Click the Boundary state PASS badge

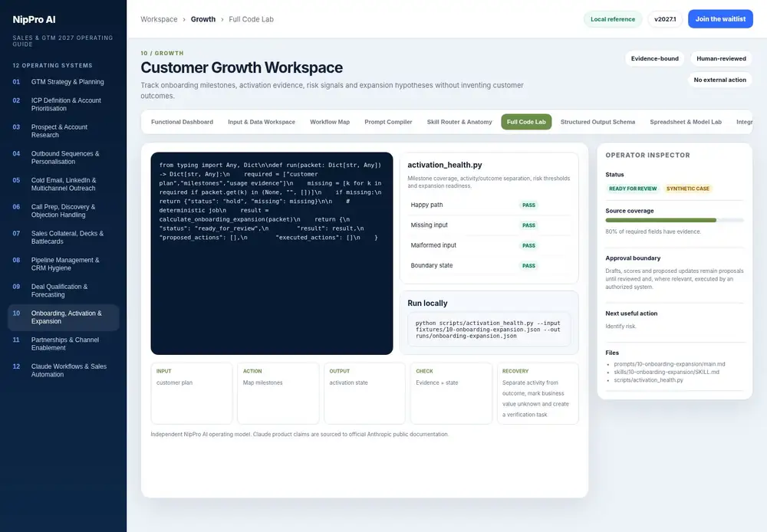click(x=528, y=266)
